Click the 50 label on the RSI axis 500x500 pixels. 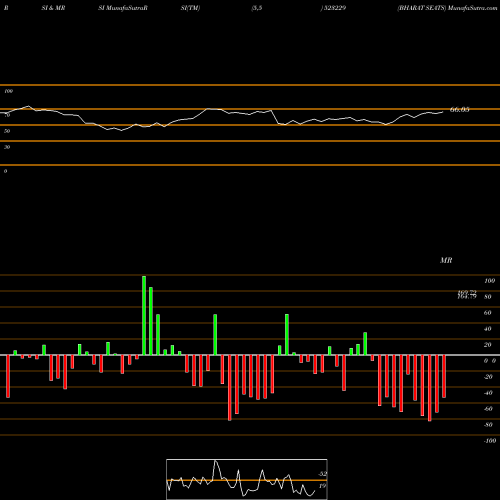tap(7, 131)
